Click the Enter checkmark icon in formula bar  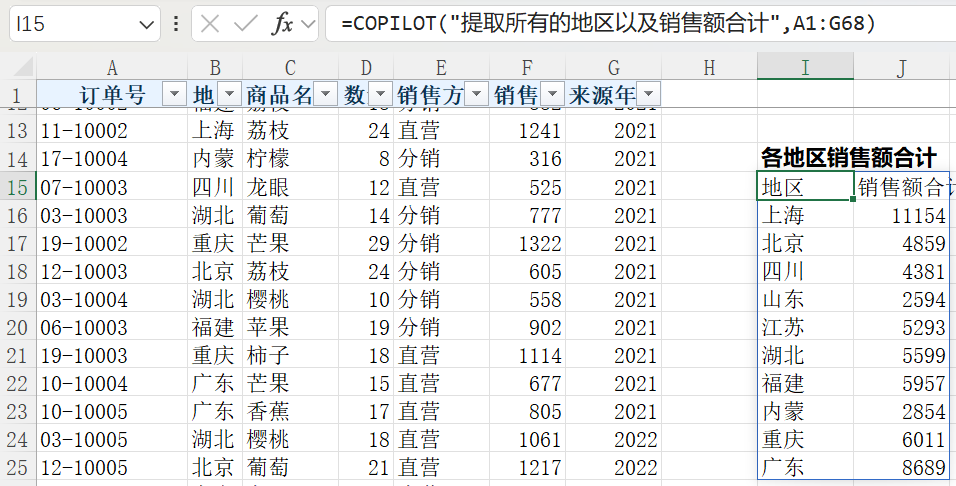click(245, 24)
